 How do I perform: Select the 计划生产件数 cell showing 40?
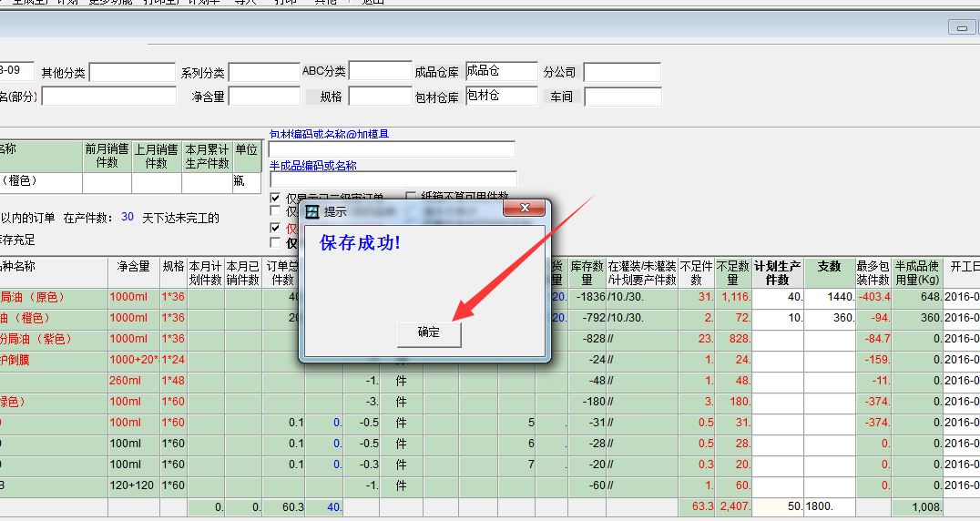click(777, 297)
